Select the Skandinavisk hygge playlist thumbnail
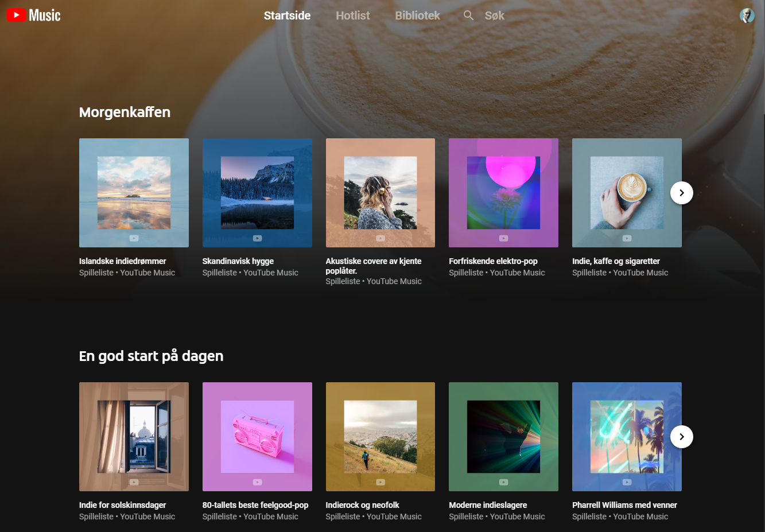This screenshot has width=765, height=532. (257, 193)
